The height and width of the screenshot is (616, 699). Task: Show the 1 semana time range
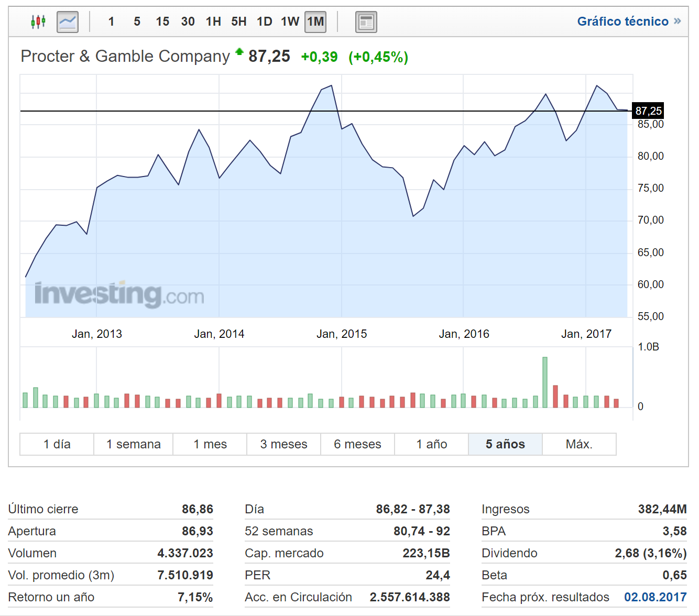(x=134, y=444)
